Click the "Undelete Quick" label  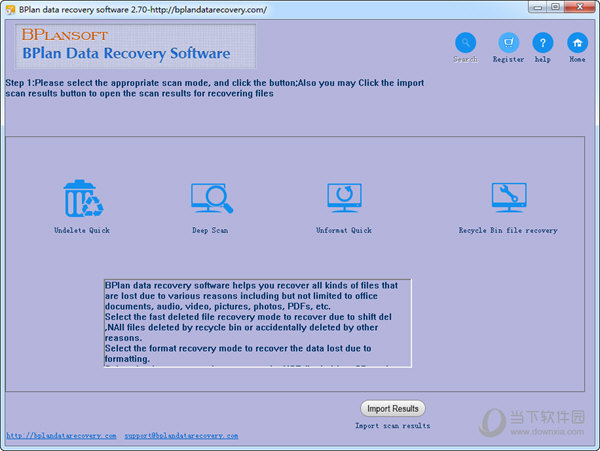click(x=82, y=230)
